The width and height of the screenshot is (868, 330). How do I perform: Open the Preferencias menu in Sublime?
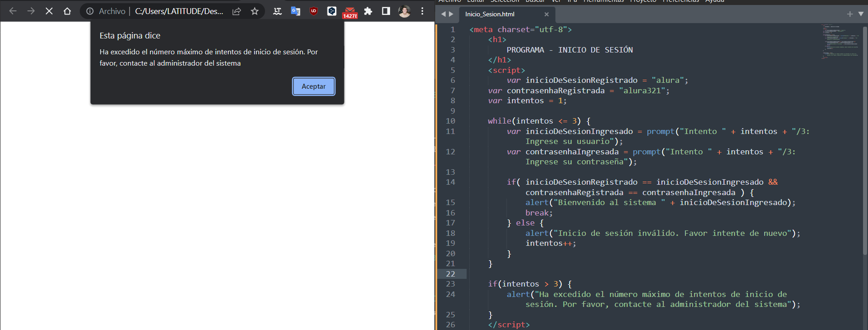681,1
